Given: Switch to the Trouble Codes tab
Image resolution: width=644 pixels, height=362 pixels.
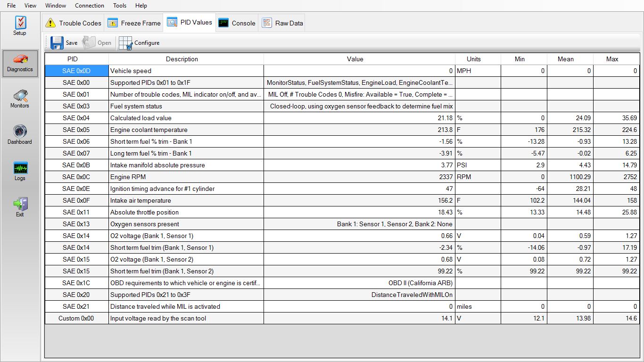Looking at the screenshot, I should click(x=73, y=23).
